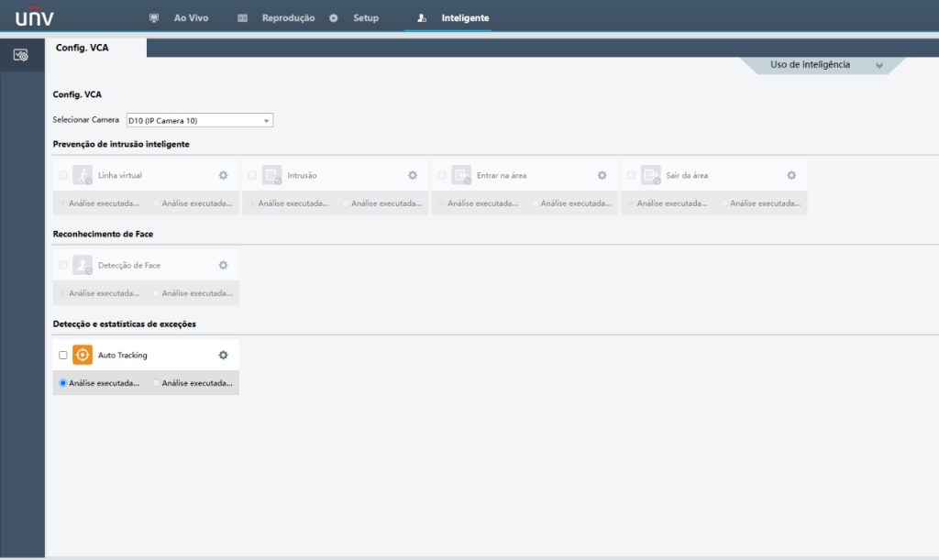Click the Reprodução film icon
Image resolution: width=939 pixels, height=560 pixels.
tap(242, 18)
